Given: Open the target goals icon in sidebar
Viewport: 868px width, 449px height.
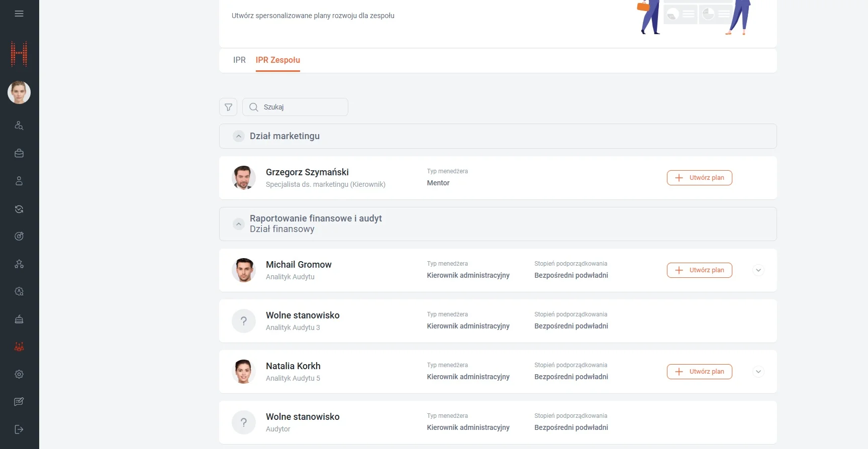Looking at the screenshot, I should [x=19, y=236].
